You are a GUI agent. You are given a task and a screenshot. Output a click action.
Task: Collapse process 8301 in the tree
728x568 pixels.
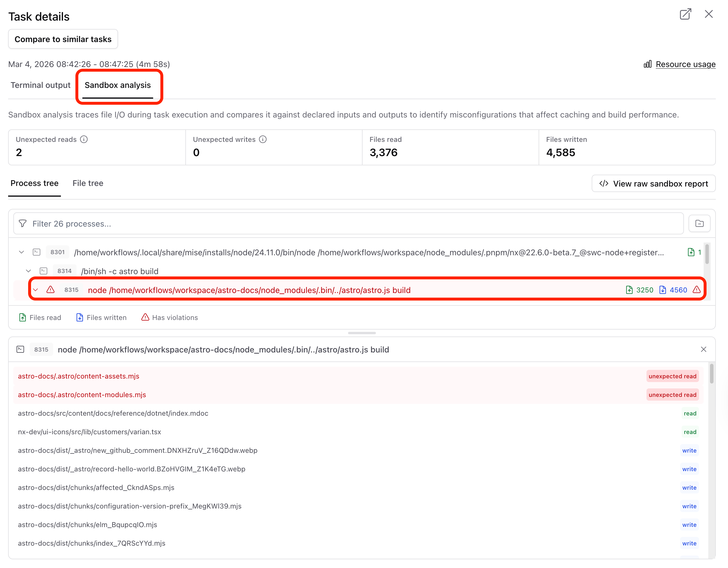point(21,252)
